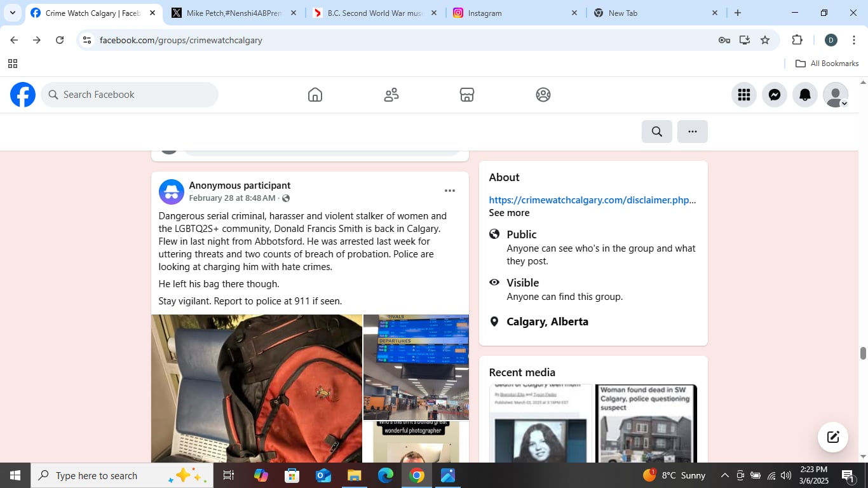Screen dimensions: 868x488
Task: Expand the tab search dropdown arrow
Action: pyautogui.click(x=13, y=13)
